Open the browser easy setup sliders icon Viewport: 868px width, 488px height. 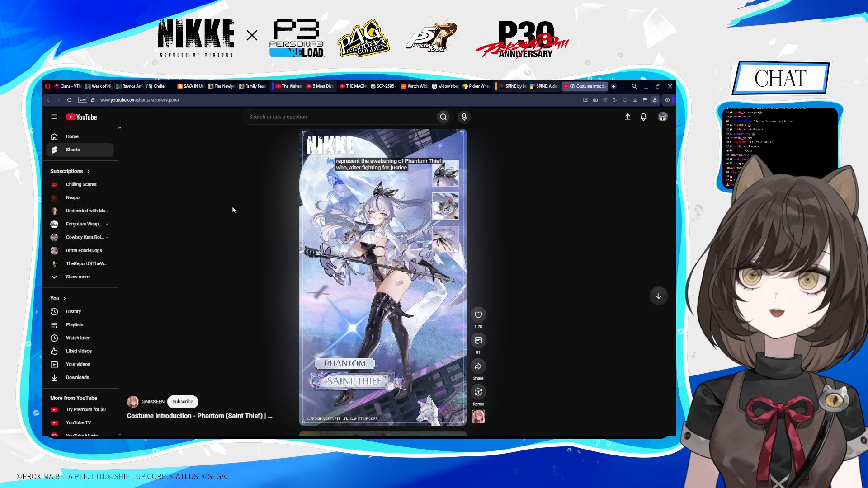pos(645,100)
